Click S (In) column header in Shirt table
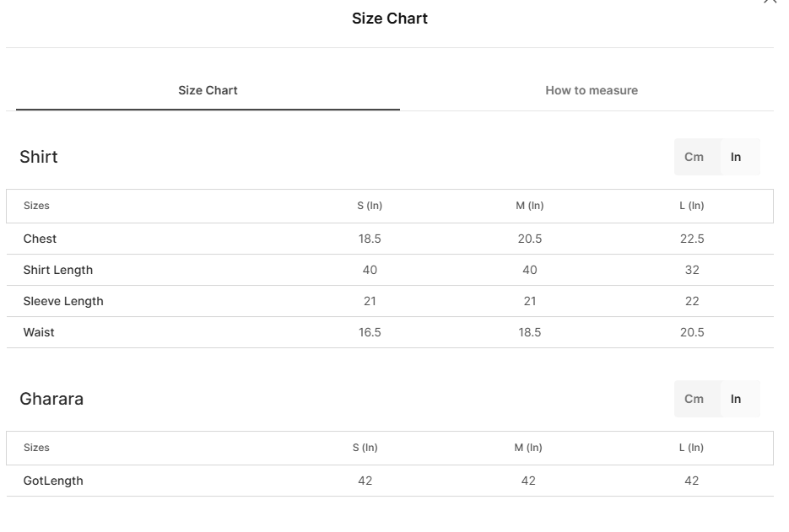 (x=370, y=206)
